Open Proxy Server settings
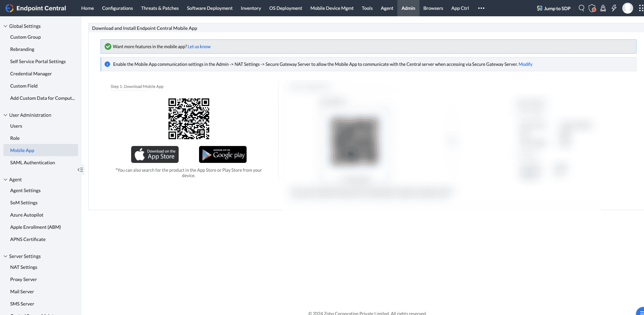Viewport: 644px width, 315px height. point(23,279)
